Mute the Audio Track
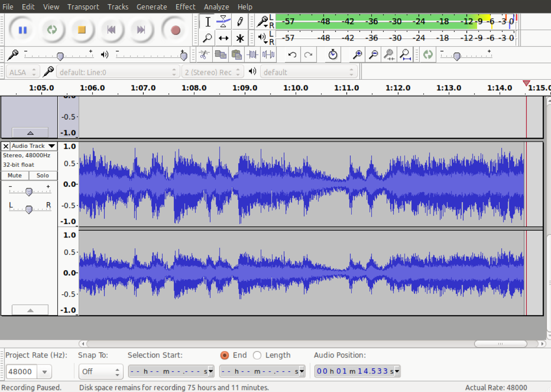The height and width of the screenshot is (392, 551). (x=15, y=175)
